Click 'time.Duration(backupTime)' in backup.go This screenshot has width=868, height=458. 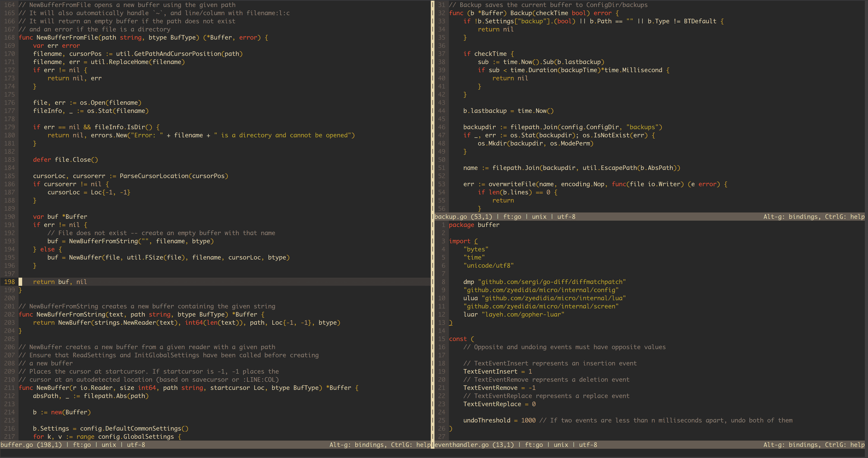pyautogui.click(x=556, y=70)
